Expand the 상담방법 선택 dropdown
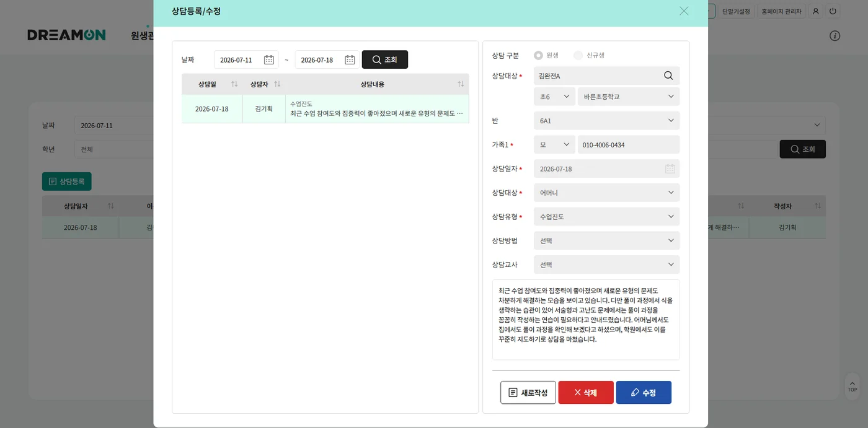The height and width of the screenshot is (428, 868). click(x=606, y=240)
